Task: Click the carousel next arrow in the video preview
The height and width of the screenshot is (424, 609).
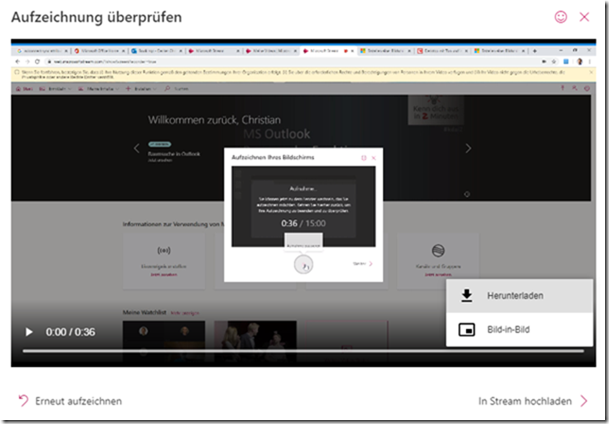Action: pyautogui.click(x=468, y=148)
